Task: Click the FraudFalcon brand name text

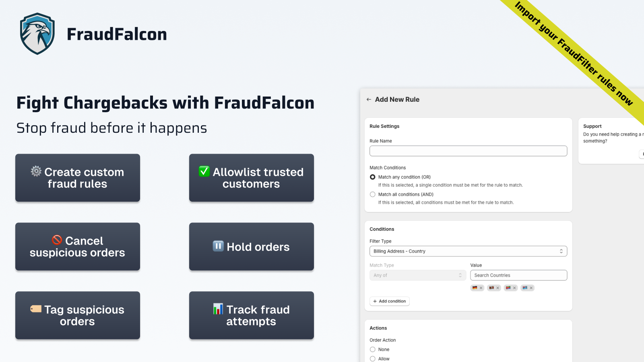Action: click(117, 34)
